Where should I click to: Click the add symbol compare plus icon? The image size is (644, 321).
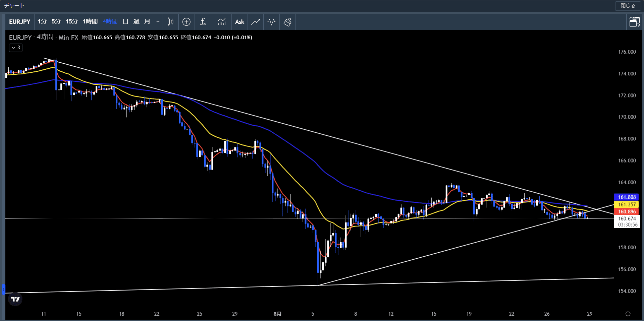point(186,22)
